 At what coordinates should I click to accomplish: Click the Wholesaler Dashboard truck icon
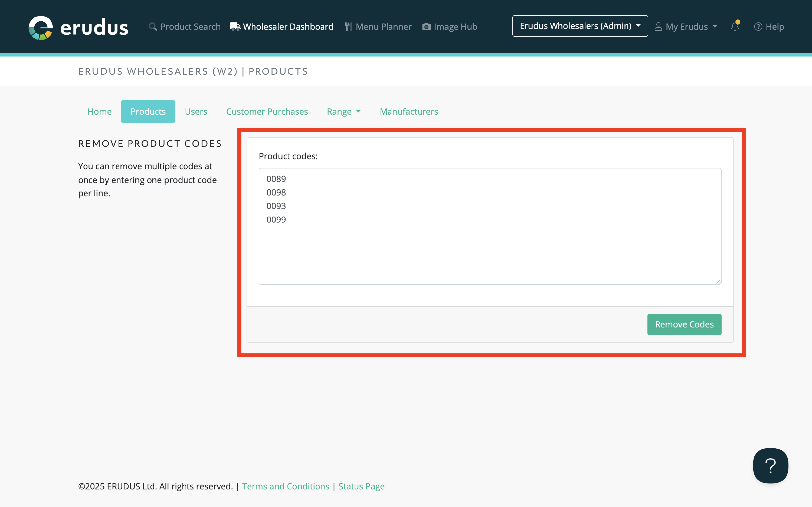pyautogui.click(x=235, y=26)
